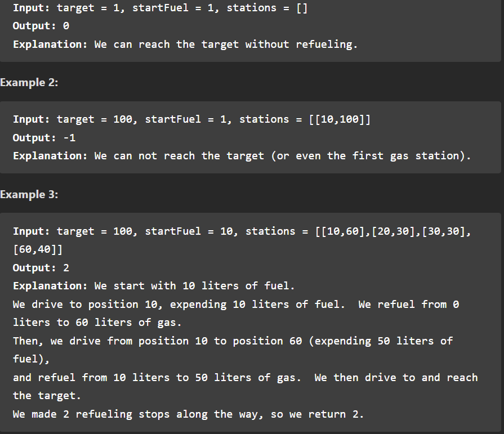Click 'Output: -1' in Example 2

(44, 138)
